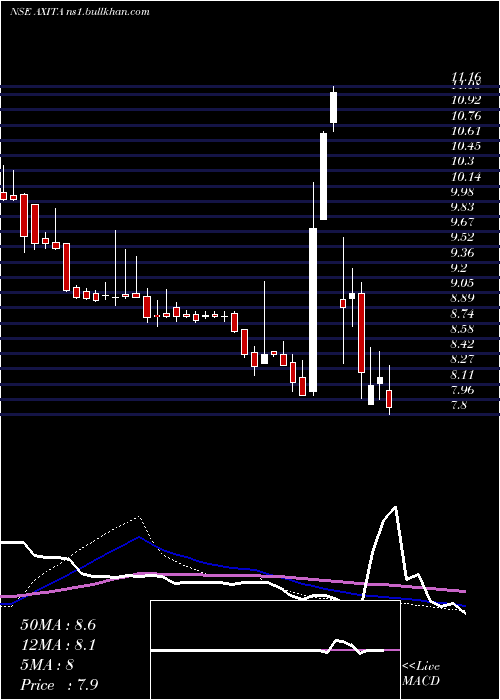The image size is (500, 700).
Task: Click the 9.98 price axis label
Action: [463, 192]
